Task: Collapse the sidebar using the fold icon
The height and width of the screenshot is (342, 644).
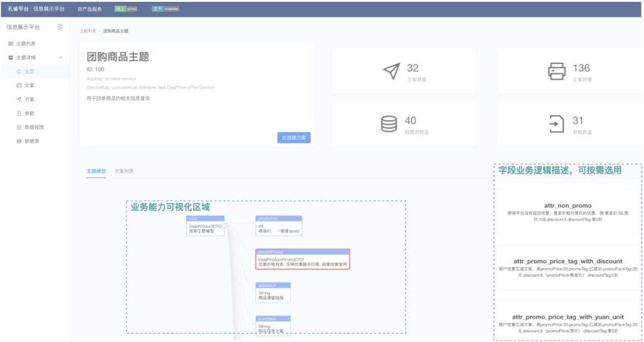Action: tap(60, 27)
